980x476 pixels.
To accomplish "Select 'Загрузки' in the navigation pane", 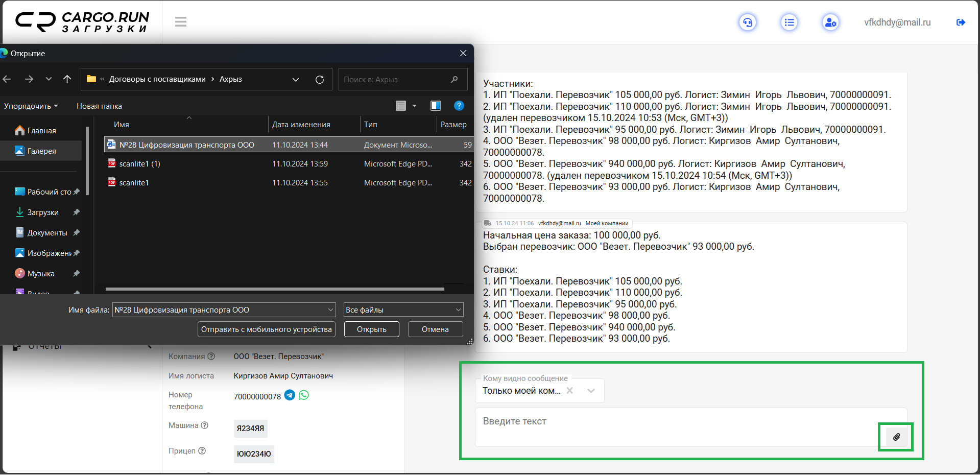I will 43,212.
